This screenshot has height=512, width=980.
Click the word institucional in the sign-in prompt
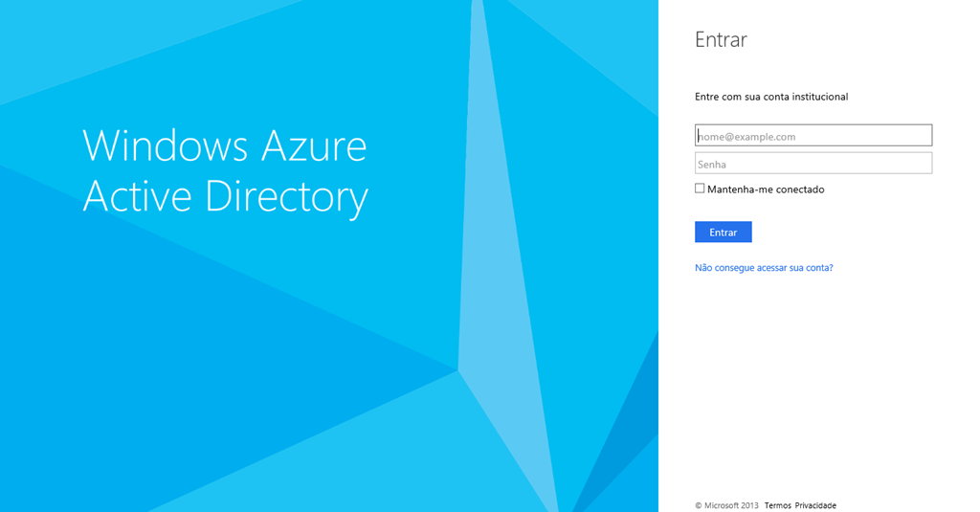pos(819,97)
